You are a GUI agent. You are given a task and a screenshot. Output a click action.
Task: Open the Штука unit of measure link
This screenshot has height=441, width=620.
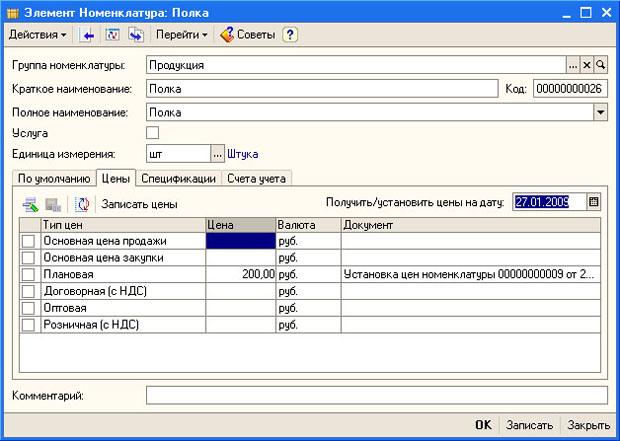243,155
